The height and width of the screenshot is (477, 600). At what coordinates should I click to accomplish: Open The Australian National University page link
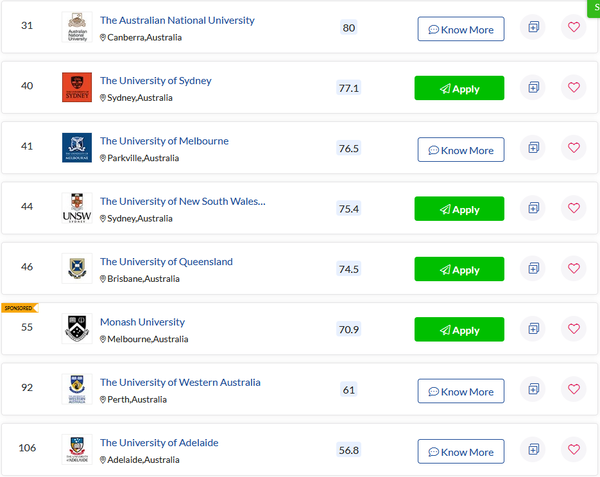177,20
